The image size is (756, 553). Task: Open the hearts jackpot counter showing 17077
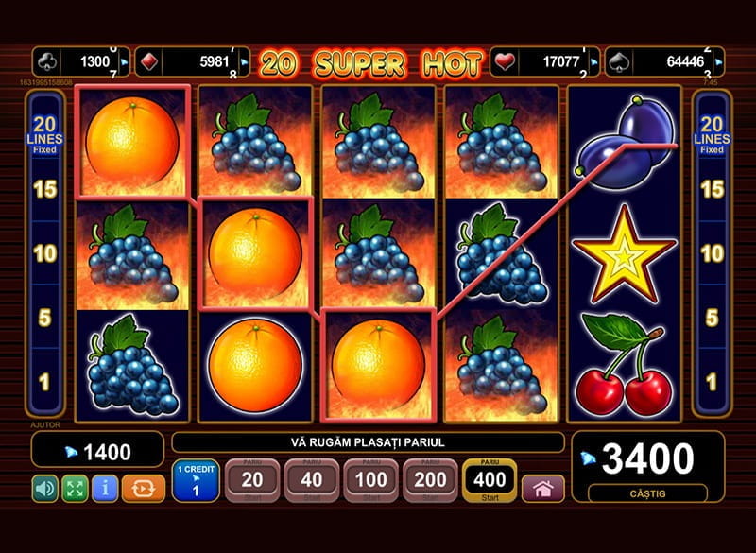coord(545,61)
